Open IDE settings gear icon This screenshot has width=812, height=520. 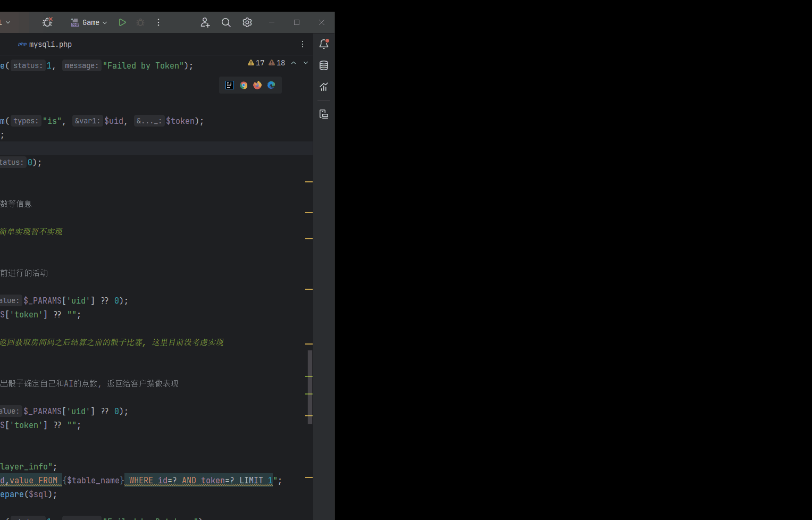pos(247,22)
